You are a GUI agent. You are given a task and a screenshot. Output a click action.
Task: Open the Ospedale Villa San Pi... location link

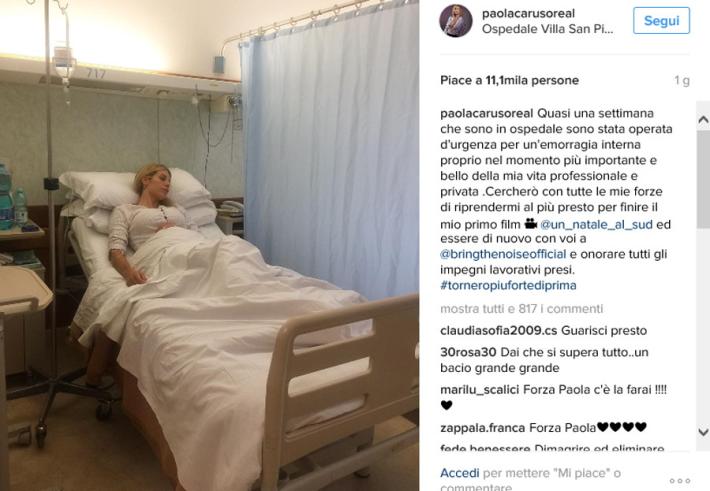click(547, 29)
